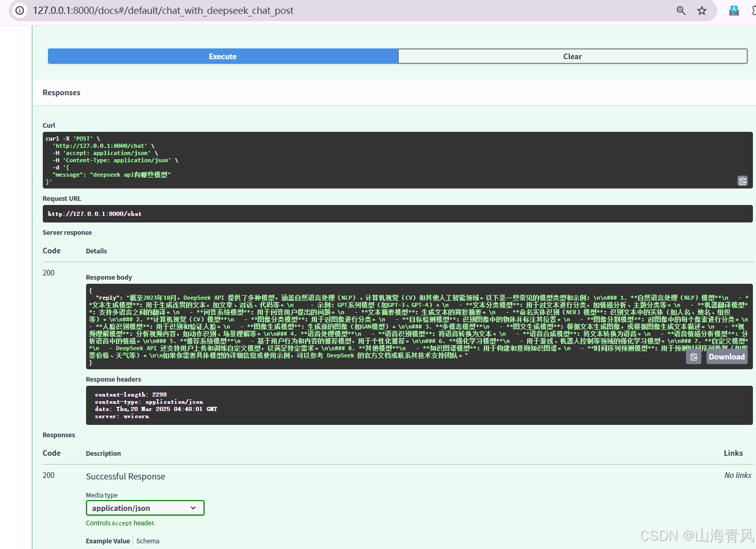Open the browser extension icon in toolbar

pos(734,10)
